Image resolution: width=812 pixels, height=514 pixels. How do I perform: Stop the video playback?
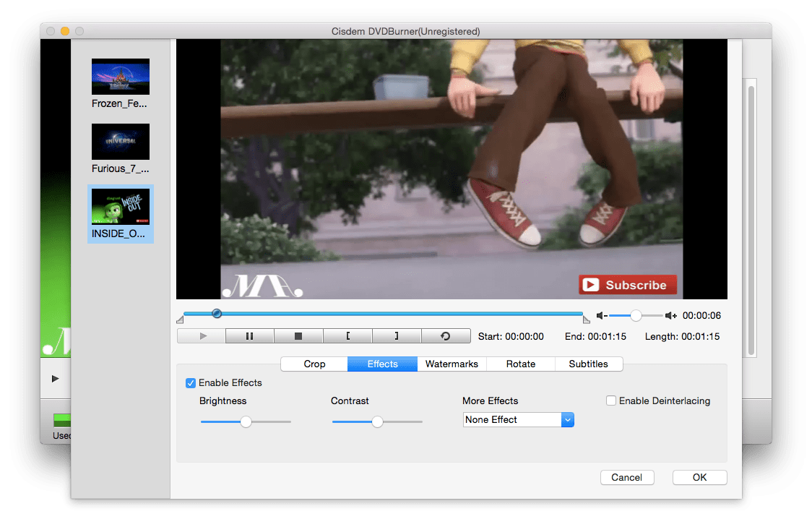pos(298,336)
